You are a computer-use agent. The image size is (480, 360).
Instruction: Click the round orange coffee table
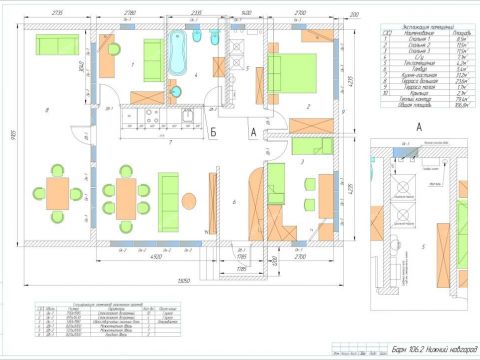pyautogui.click(x=189, y=201)
